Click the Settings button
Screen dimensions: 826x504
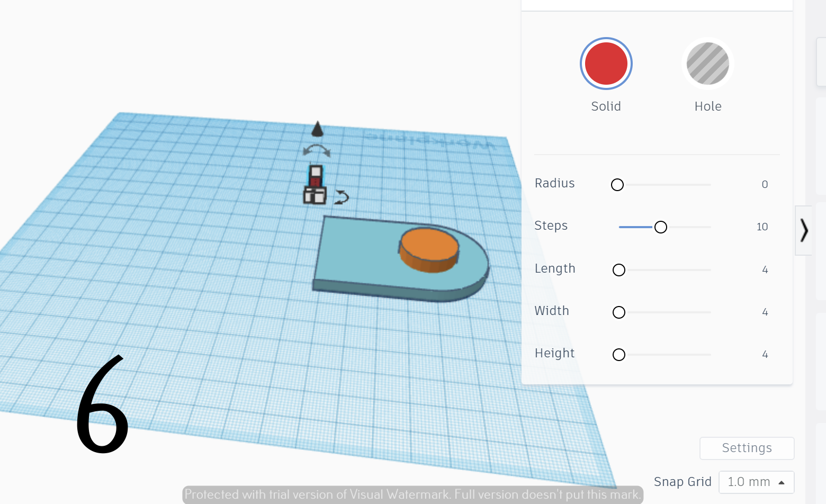[747, 448]
